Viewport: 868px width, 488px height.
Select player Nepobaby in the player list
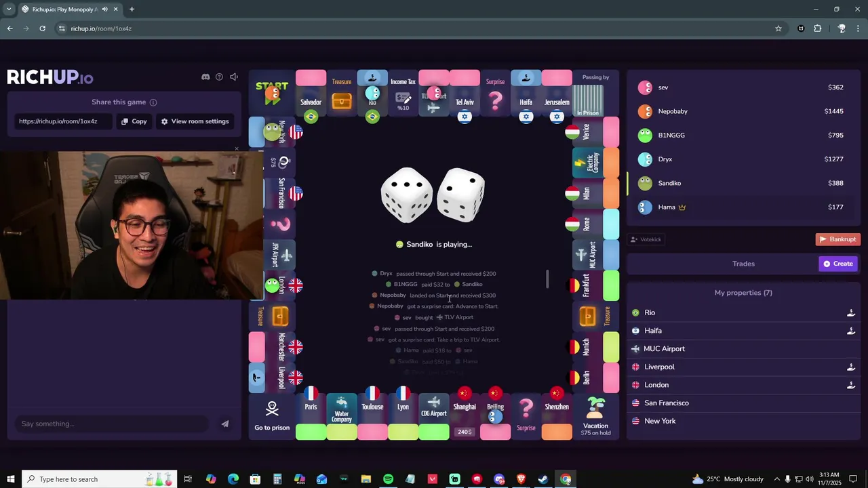coord(744,111)
